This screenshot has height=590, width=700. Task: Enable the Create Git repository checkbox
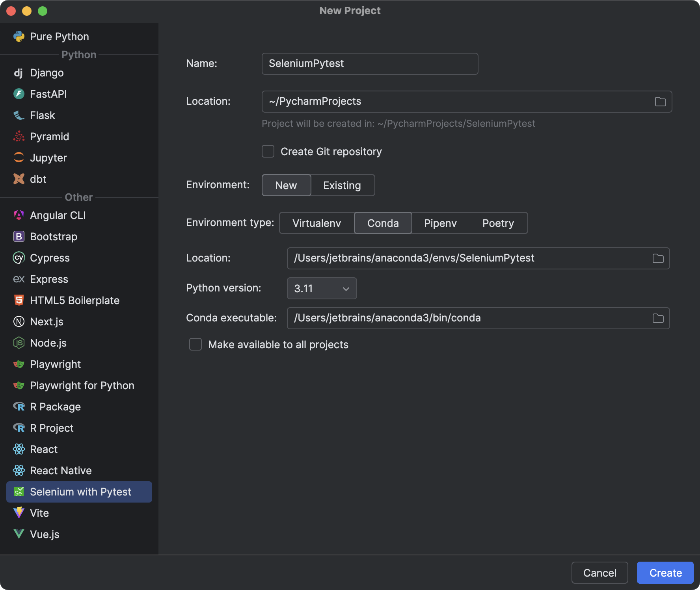(268, 151)
